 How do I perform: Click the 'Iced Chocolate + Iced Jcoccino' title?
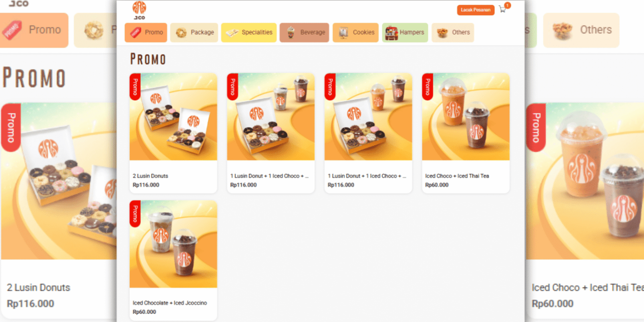pyautogui.click(x=170, y=303)
